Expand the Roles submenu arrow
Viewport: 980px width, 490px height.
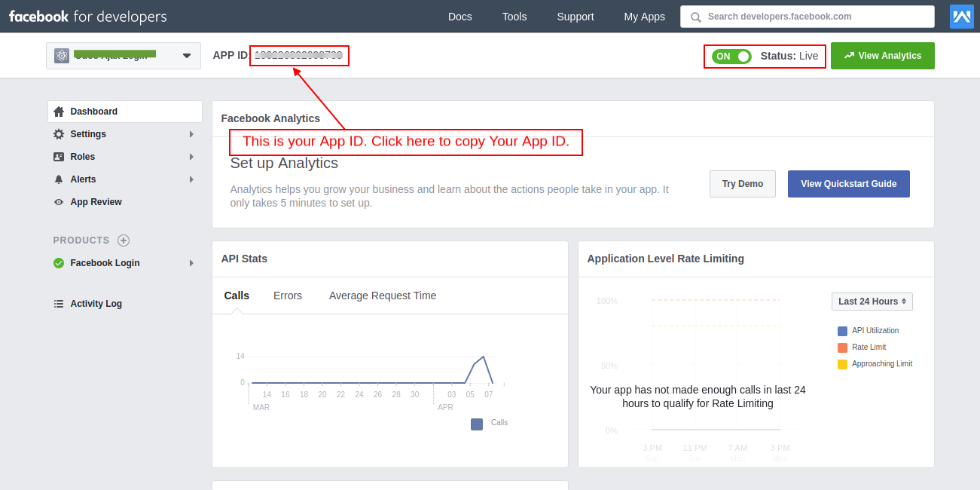click(x=191, y=157)
